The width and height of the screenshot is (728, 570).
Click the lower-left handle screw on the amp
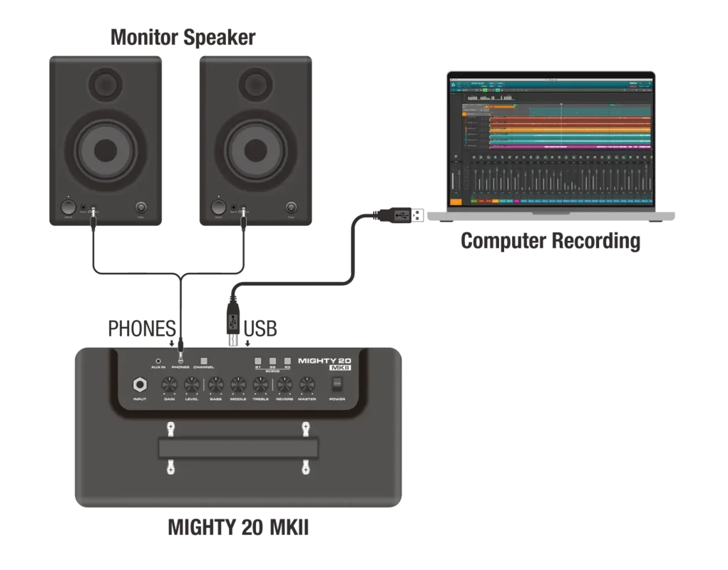[x=170, y=469]
